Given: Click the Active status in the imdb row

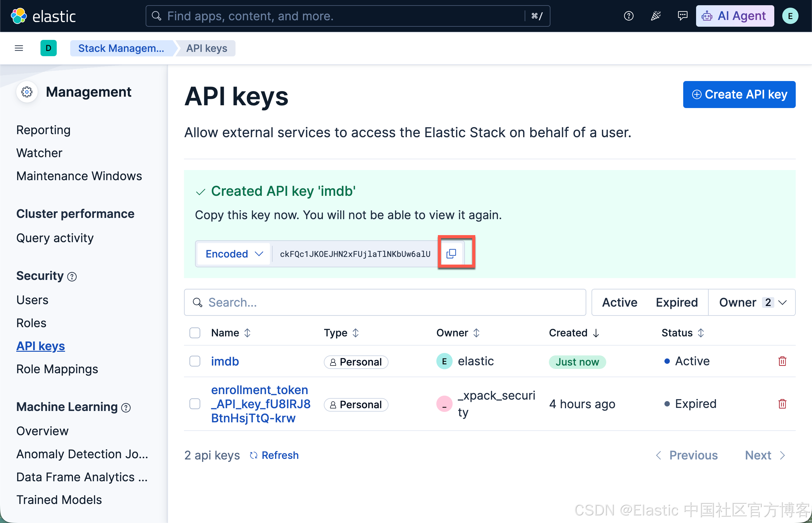Looking at the screenshot, I should 687,361.
